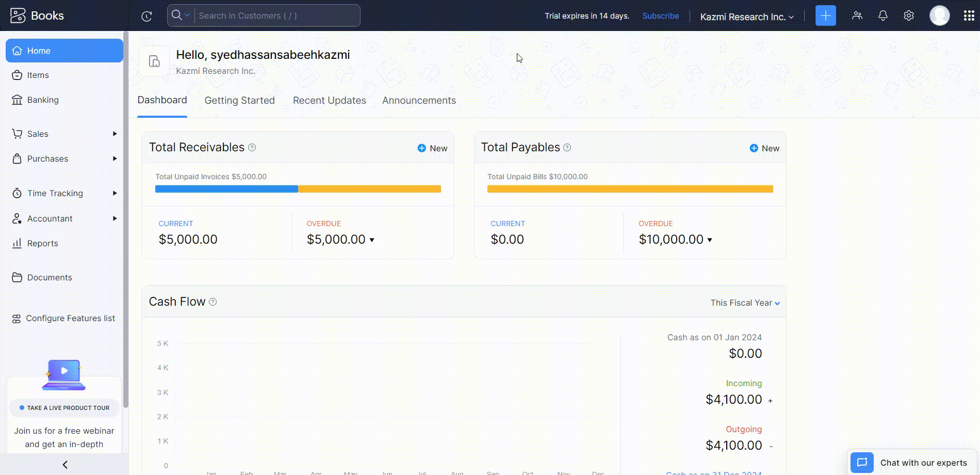Show Cash Flow help info icon

coord(213,302)
